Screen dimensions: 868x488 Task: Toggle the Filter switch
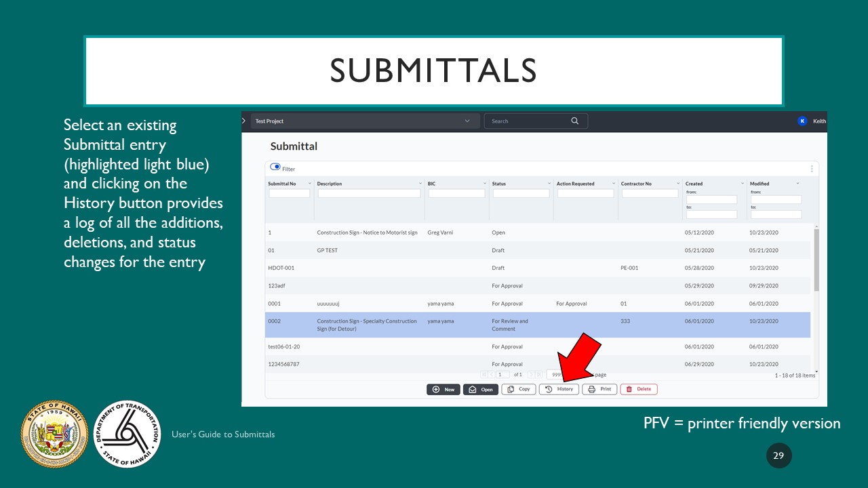click(275, 167)
